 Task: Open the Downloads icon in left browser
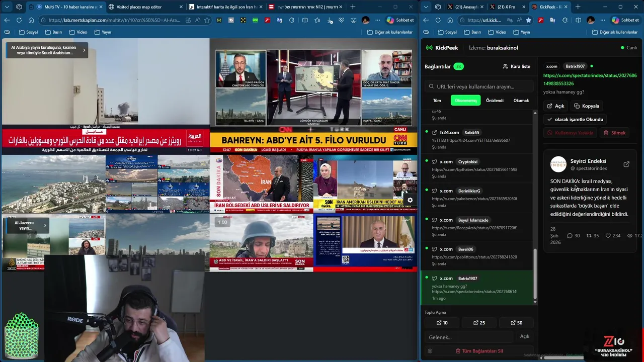[330, 20]
